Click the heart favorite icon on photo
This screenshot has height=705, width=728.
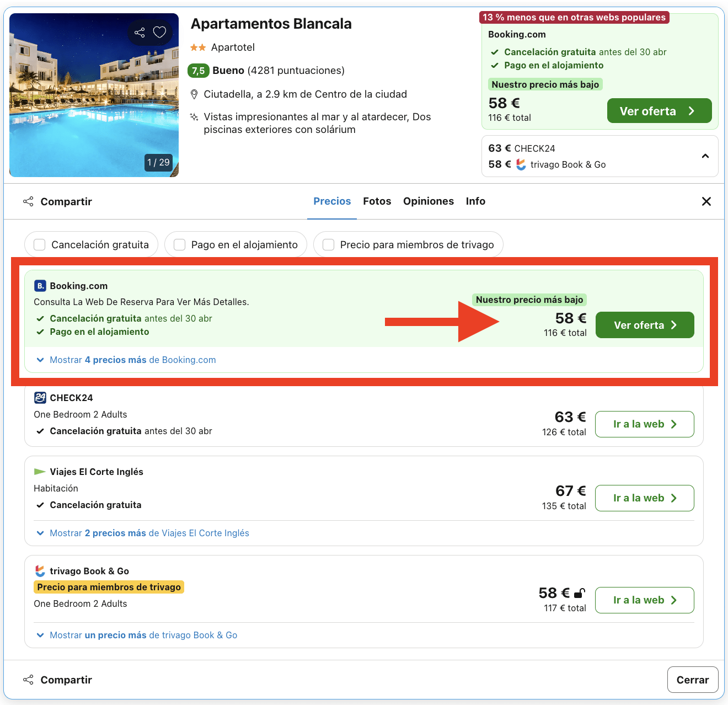pos(159,33)
